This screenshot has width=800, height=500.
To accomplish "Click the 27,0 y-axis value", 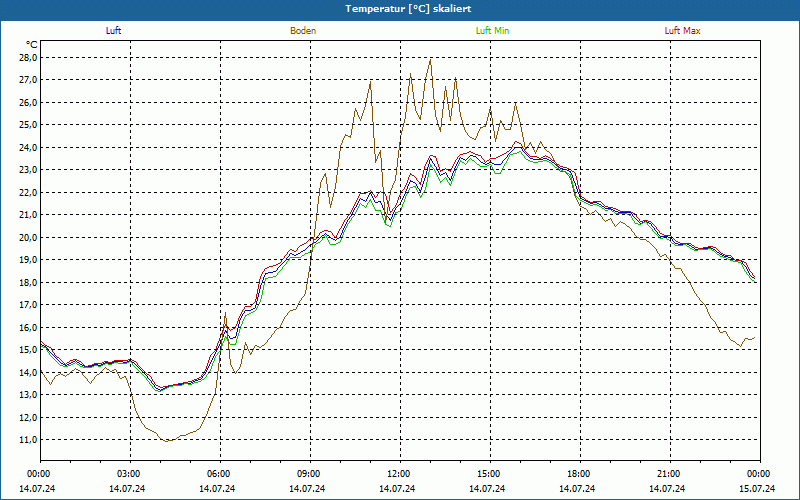I will click(x=29, y=80).
